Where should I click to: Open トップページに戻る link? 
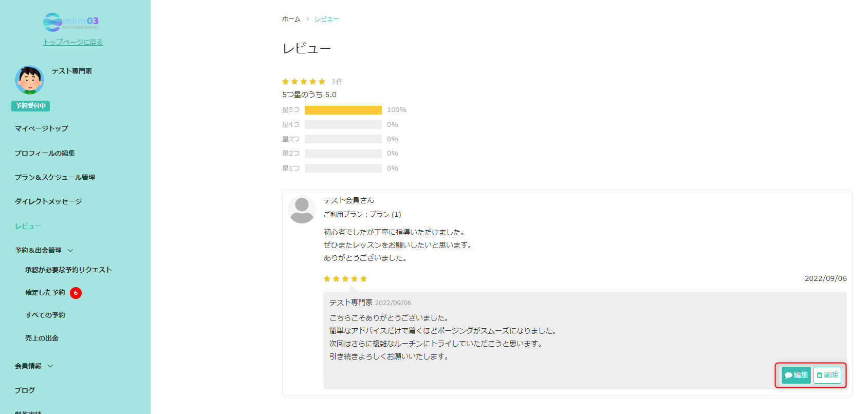[x=72, y=42]
